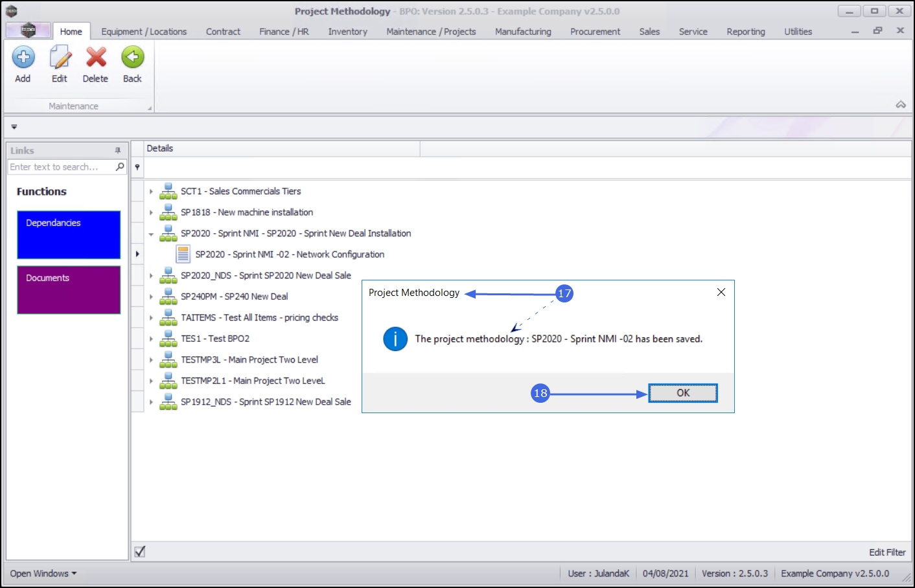Toggle the filter checkbox at bottom left
Image resolution: width=915 pixels, height=588 pixels.
[140, 552]
